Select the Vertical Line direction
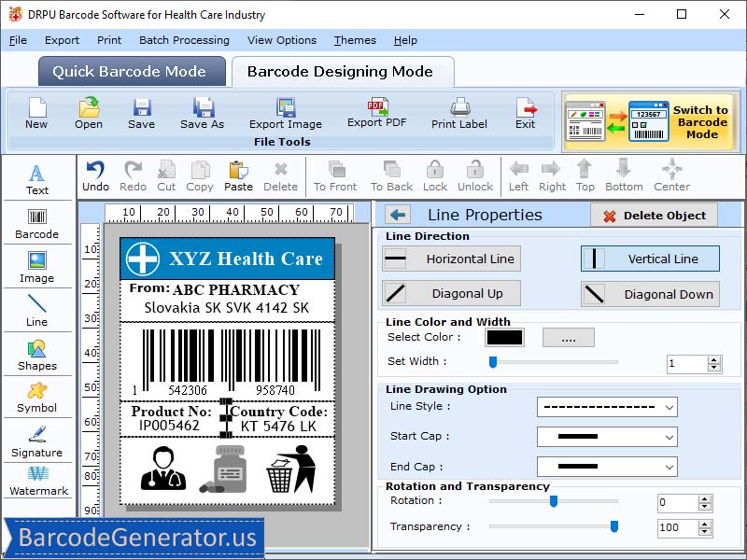The width and height of the screenshot is (747, 560). click(649, 259)
